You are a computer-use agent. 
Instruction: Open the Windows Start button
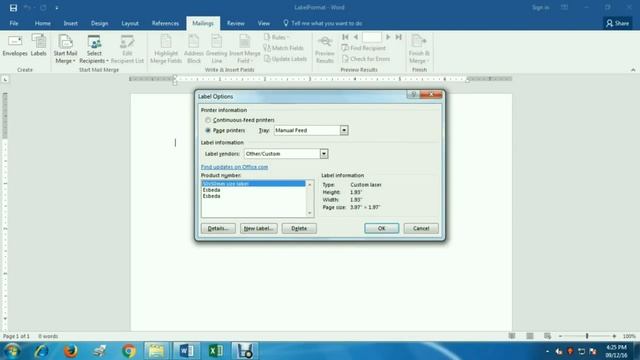12,351
